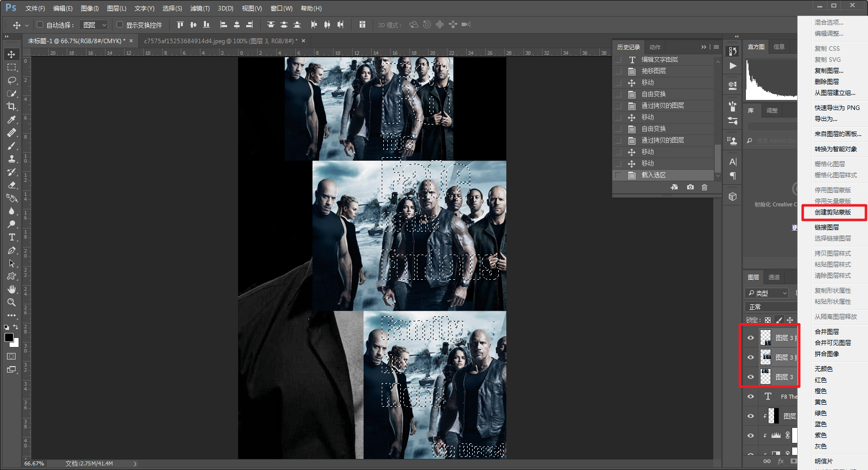This screenshot has height=470, width=868.
Task: Collapse the panel dock double arrows
Action: [x=736, y=36]
